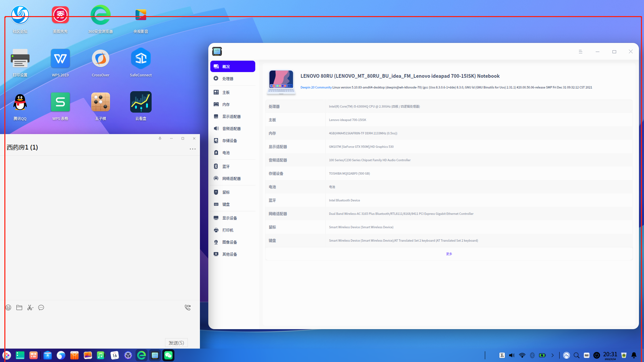Start a voice call via phone icon

187,307
